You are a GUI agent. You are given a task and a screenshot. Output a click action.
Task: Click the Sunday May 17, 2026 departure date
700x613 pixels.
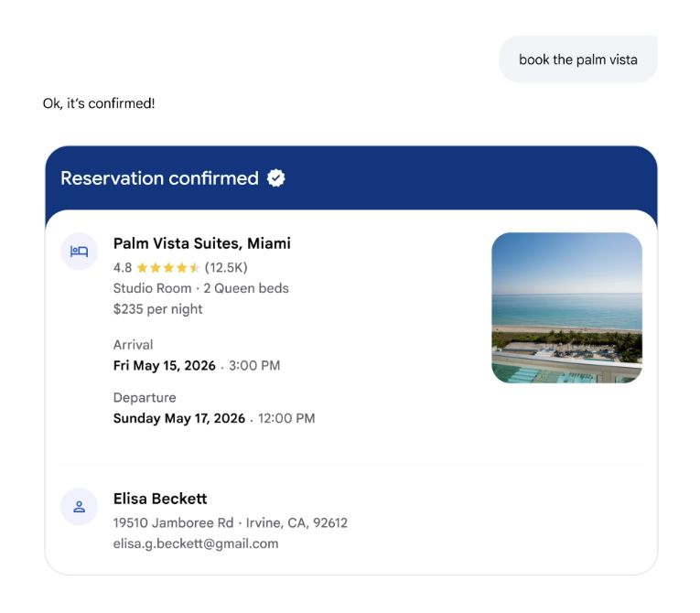179,418
